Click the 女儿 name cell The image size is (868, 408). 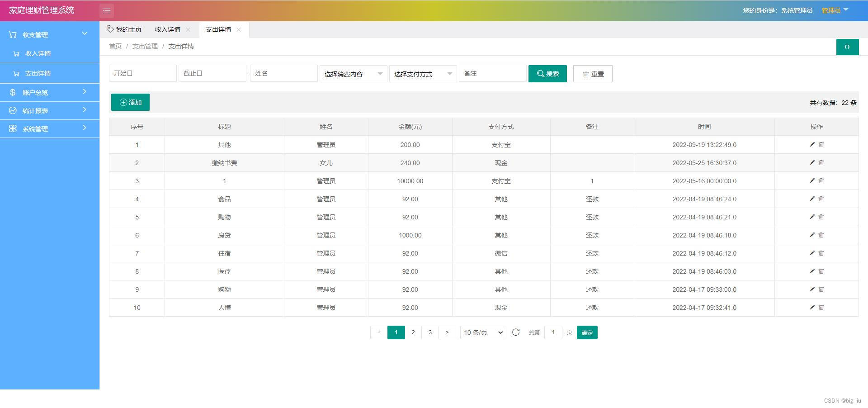pyautogui.click(x=326, y=163)
